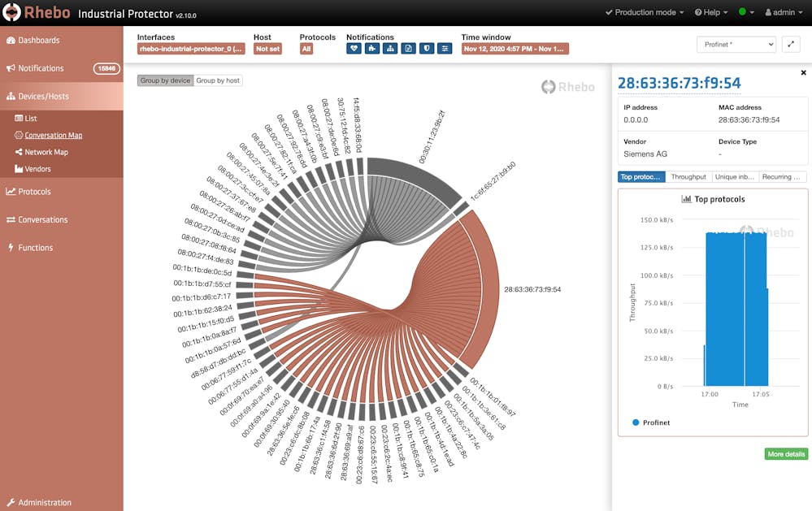The width and height of the screenshot is (812, 511).
Task: Select Group by device
Action: click(165, 80)
